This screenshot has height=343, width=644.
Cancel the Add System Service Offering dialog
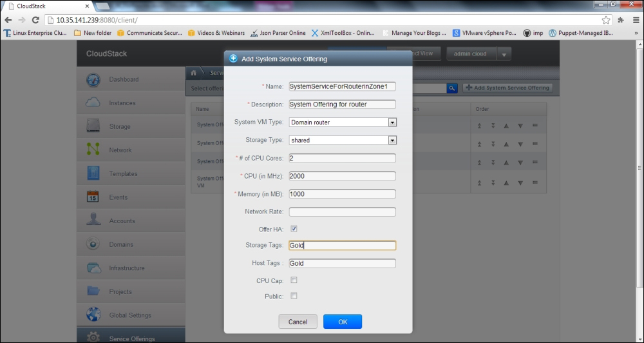(298, 322)
